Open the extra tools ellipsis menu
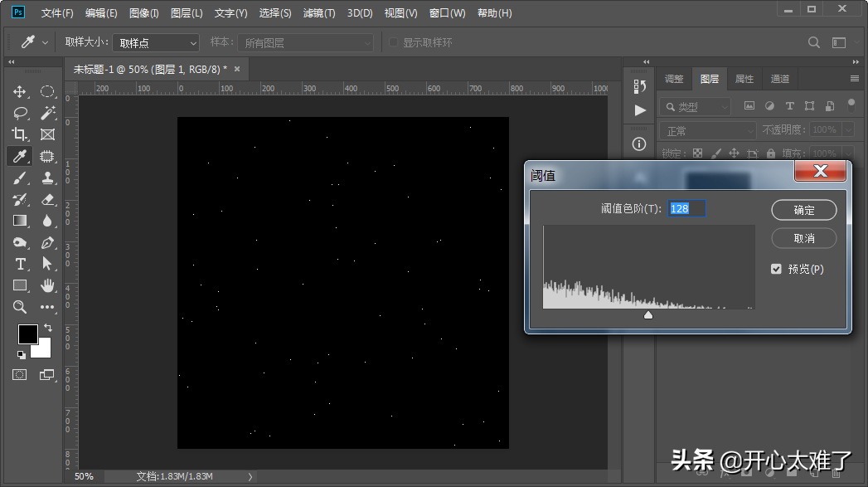The height and width of the screenshot is (487, 868). (47, 307)
